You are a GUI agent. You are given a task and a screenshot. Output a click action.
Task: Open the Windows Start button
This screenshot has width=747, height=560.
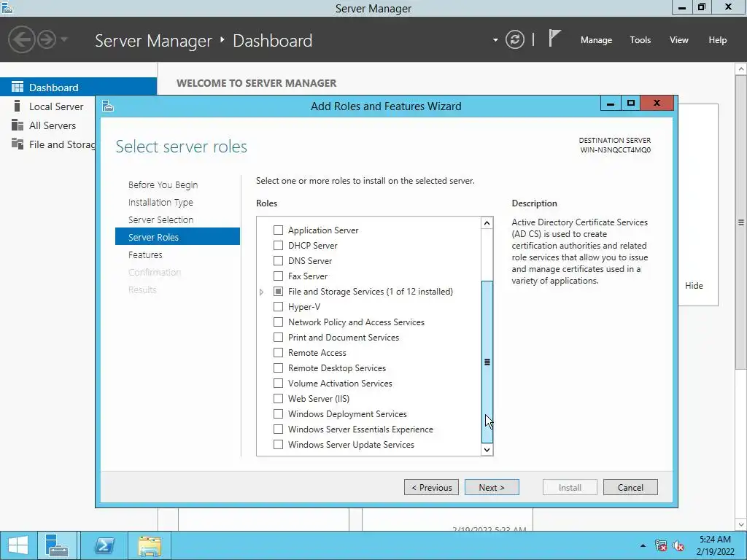(x=18, y=545)
